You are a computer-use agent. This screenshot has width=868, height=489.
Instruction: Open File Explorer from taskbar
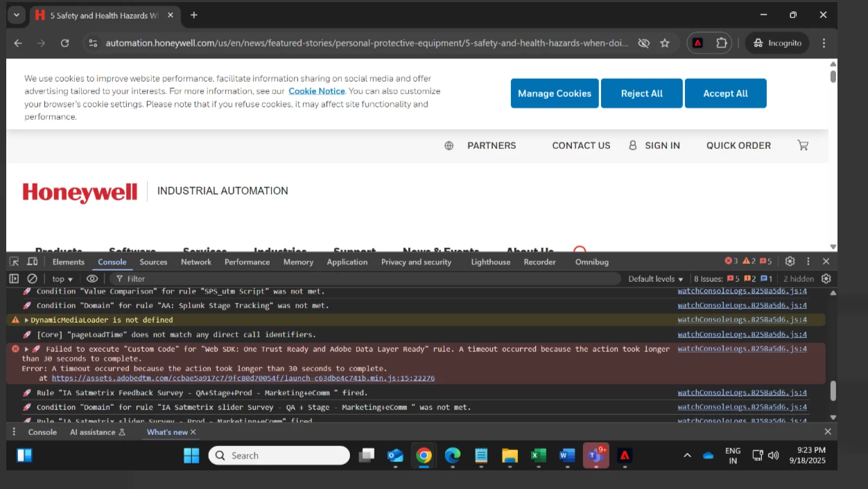(x=510, y=455)
